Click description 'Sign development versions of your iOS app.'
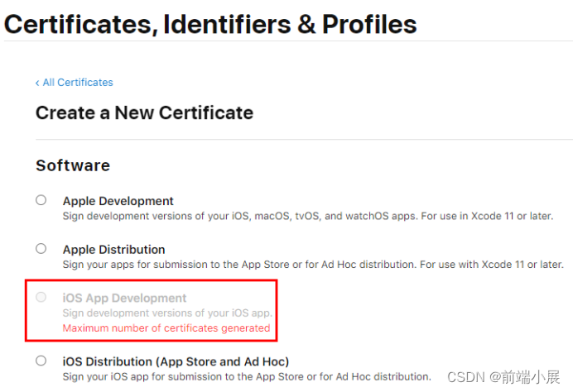This screenshot has height=392, width=573. pyautogui.click(x=167, y=313)
